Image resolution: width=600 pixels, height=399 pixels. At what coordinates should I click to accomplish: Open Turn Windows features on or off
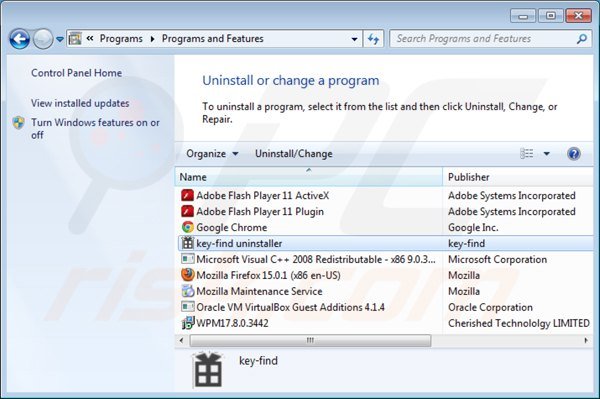tap(95, 129)
